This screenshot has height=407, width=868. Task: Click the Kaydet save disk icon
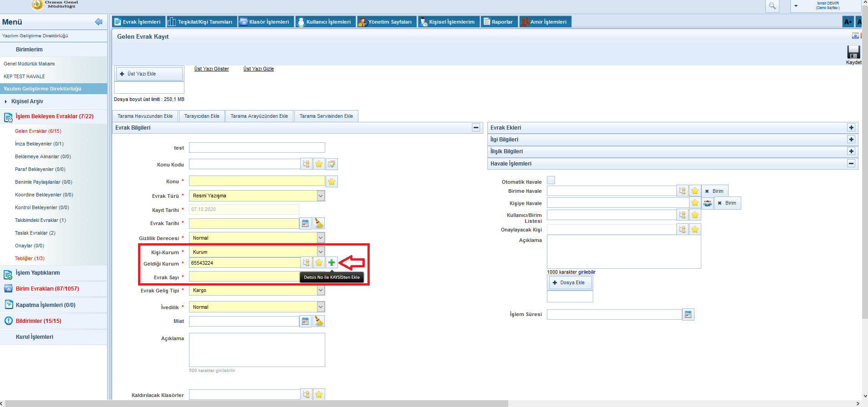click(853, 52)
